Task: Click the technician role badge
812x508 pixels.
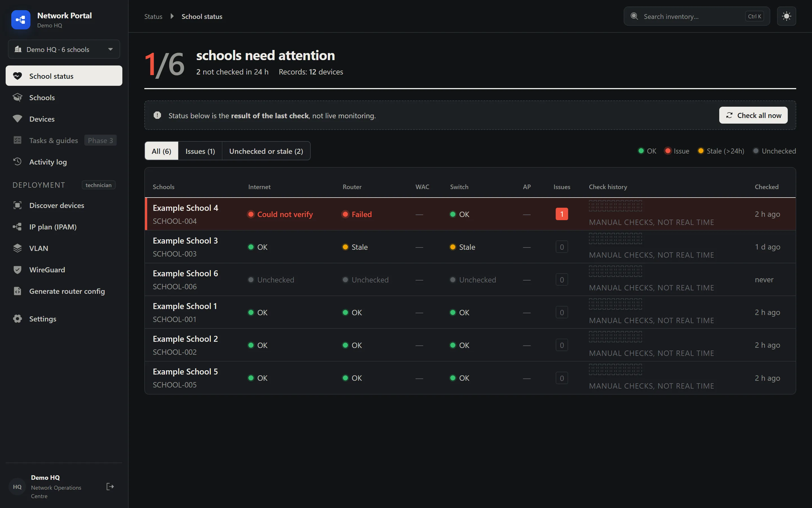Action: (98, 185)
